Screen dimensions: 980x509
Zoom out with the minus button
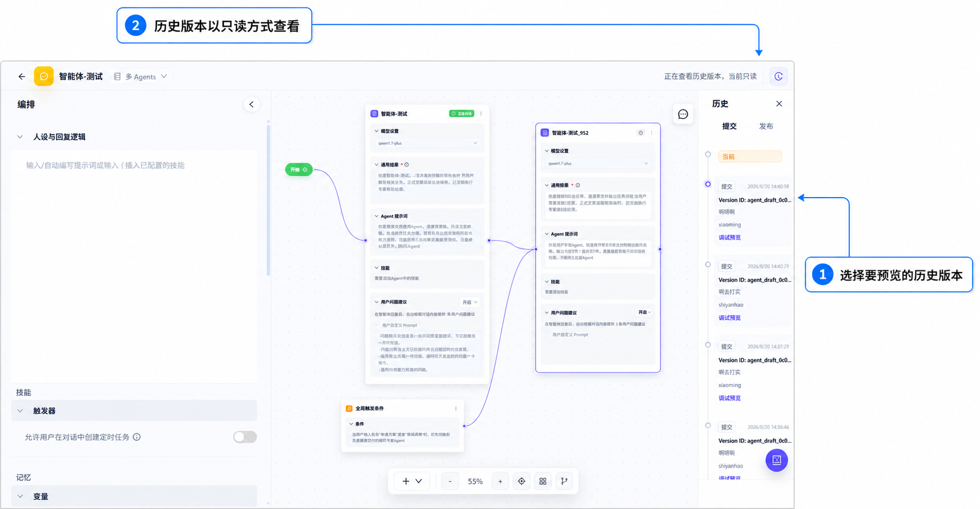pos(450,481)
